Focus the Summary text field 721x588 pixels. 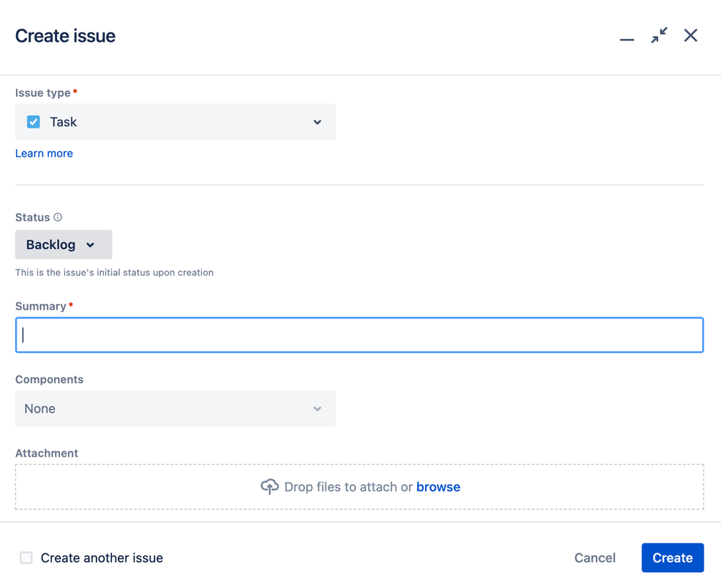(359, 335)
